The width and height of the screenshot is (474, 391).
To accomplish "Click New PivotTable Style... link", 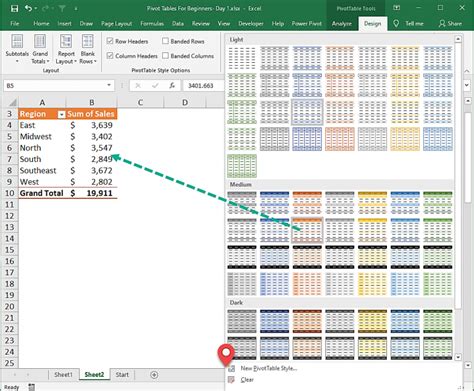I will (269, 369).
